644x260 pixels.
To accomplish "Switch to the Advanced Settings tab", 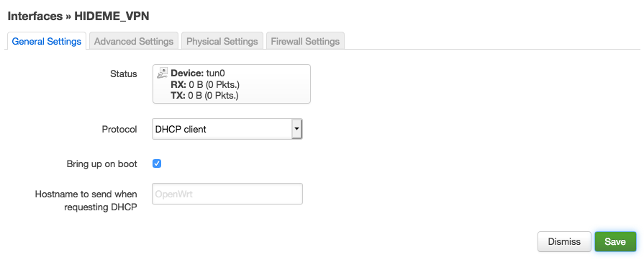I will coord(134,41).
